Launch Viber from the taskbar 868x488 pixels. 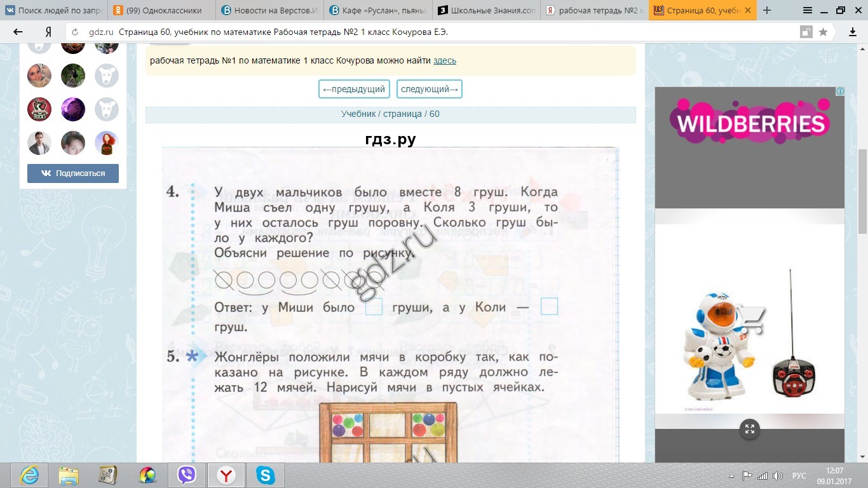[x=187, y=475]
